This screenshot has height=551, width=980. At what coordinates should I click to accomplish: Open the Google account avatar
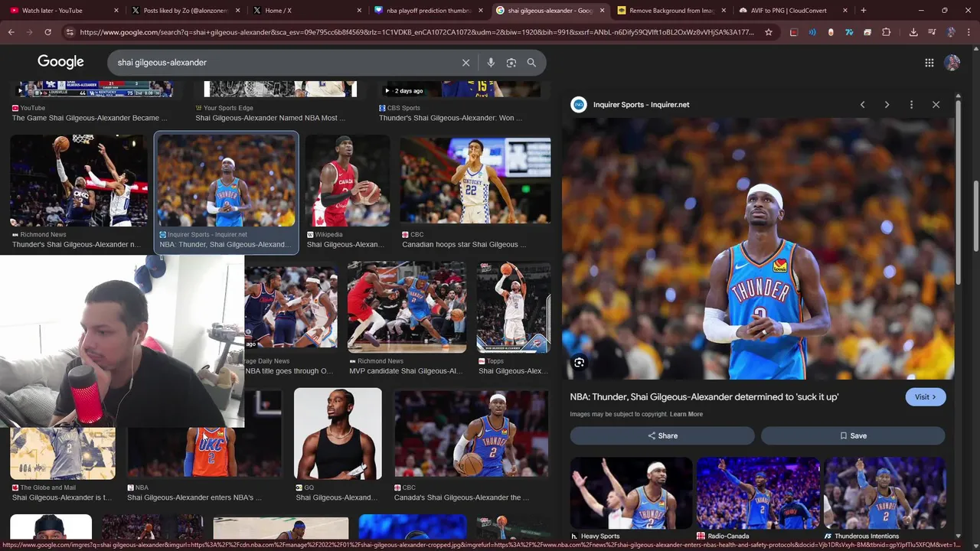(952, 63)
